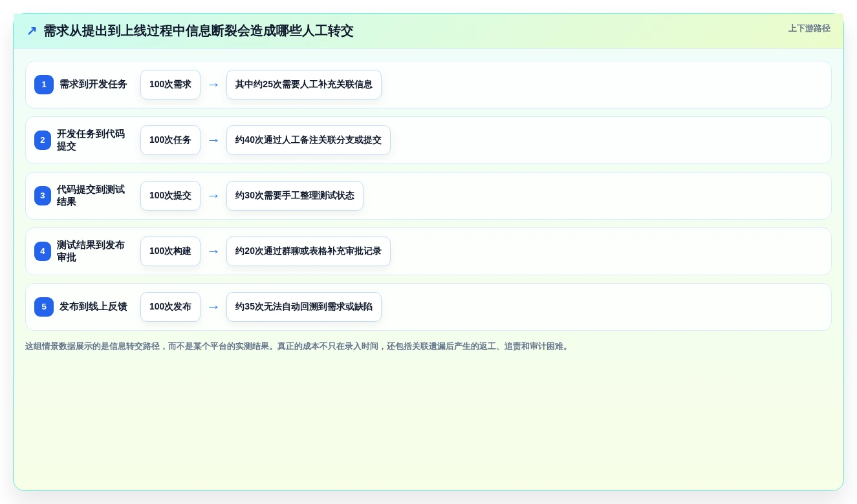Select the 100次发布 chip

pyautogui.click(x=170, y=307)
